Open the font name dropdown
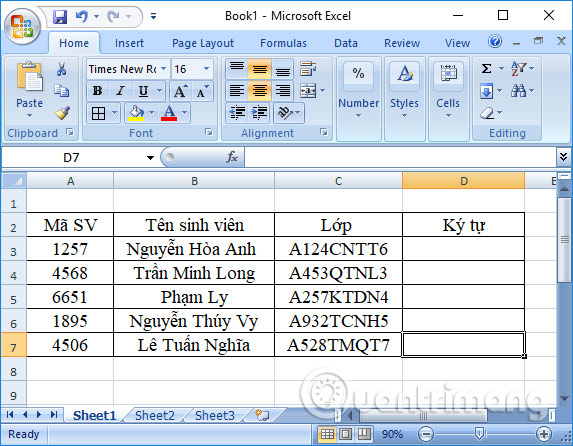573x446 pixels. coord(164,69)
